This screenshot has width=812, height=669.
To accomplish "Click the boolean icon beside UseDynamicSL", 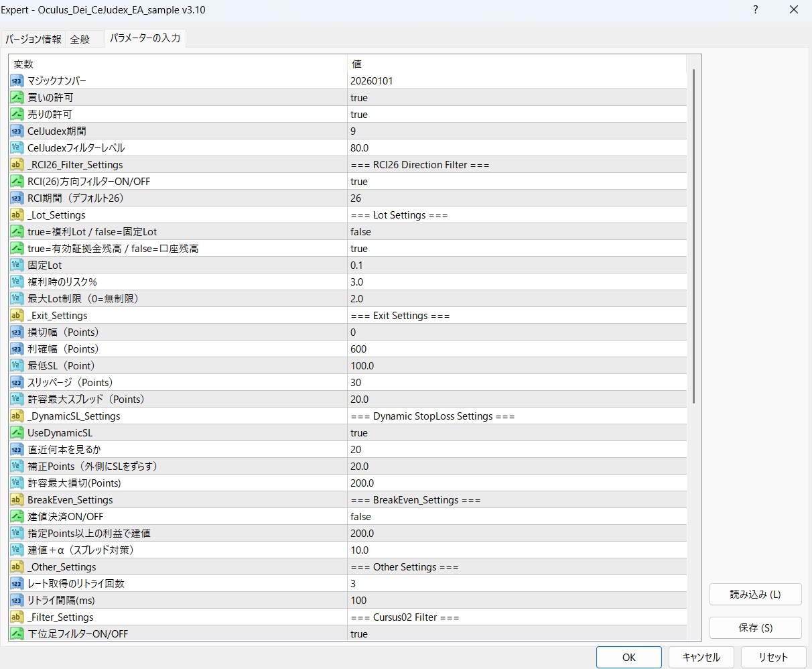I will (x=17, y=433).
